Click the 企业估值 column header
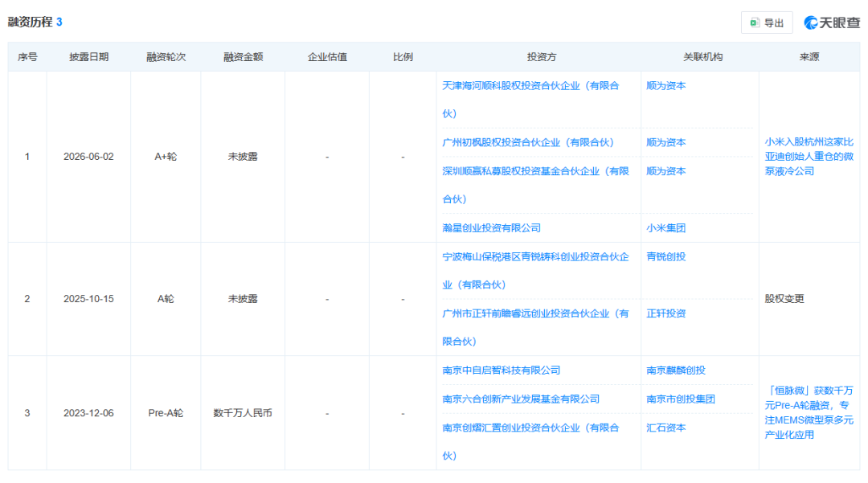The image size is (868, 483). (327, 57)
